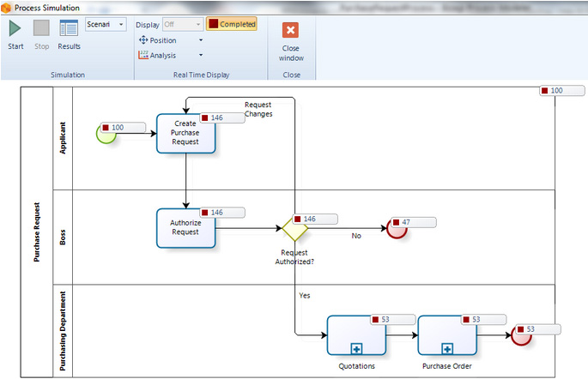Click the 146 counter on Authorize Request
This screenshot has height=379, width=588.
click(x=222, y=213)
